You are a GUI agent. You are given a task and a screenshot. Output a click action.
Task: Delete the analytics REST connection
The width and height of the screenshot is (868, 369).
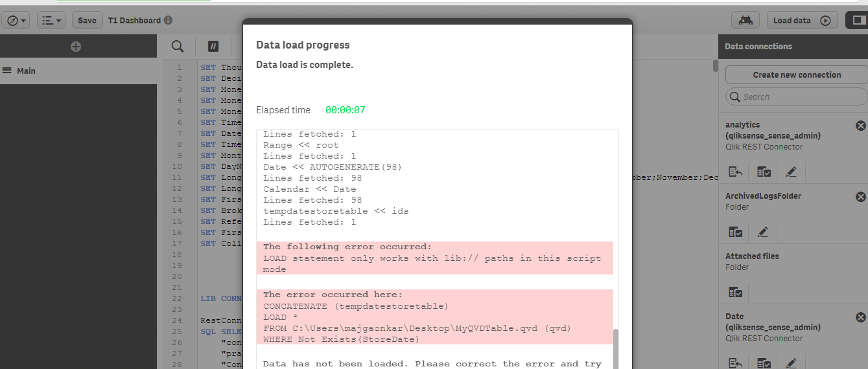pos(860,125)
